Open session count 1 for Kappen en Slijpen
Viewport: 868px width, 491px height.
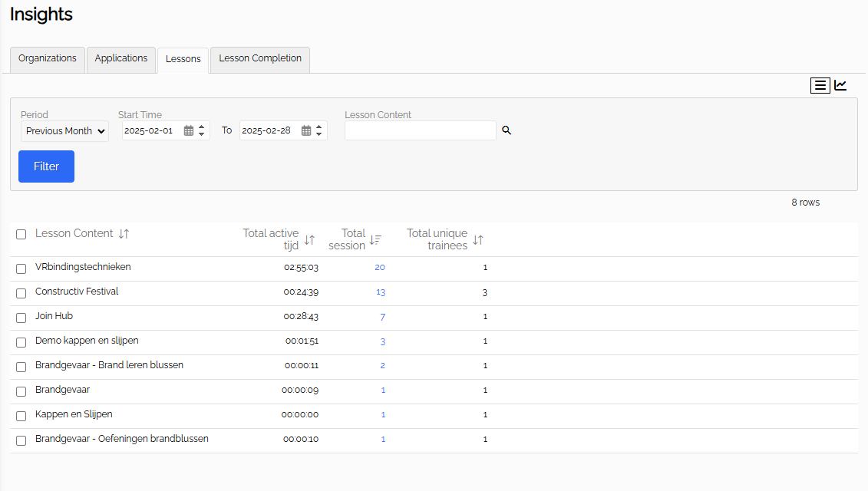coord(383,414)
